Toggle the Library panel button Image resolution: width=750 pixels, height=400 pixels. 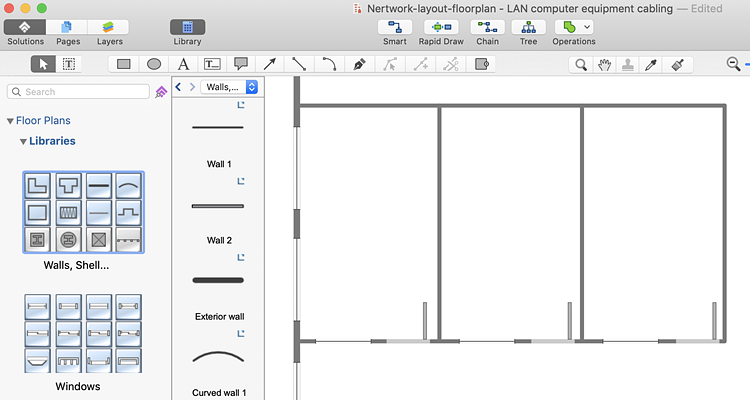pos(187,27)
